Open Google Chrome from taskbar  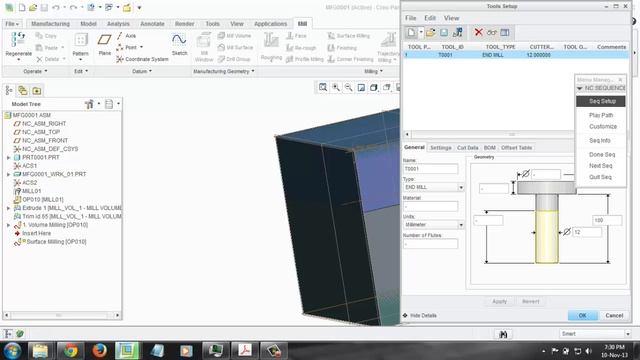point(70,351)
